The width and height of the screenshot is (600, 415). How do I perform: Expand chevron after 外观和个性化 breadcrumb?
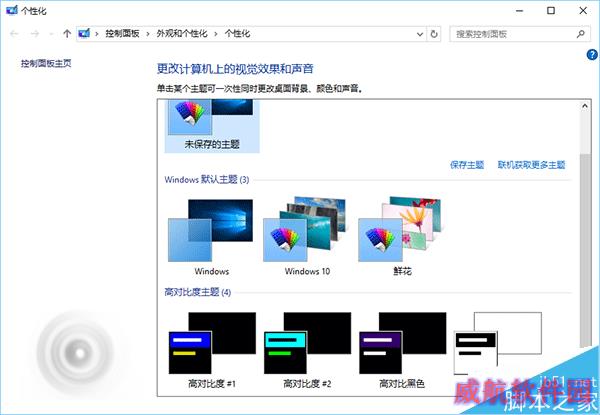click(216, 34)
